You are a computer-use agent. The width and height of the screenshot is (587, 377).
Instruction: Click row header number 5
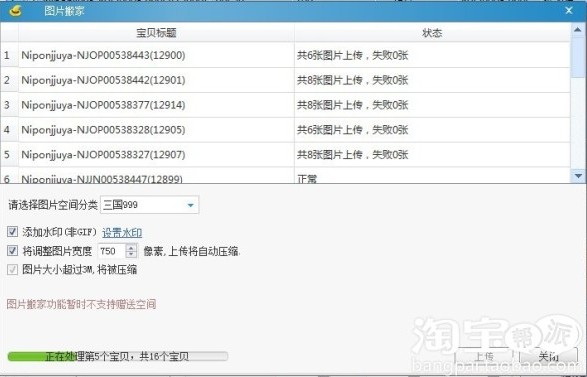click(x=9, y=155)
